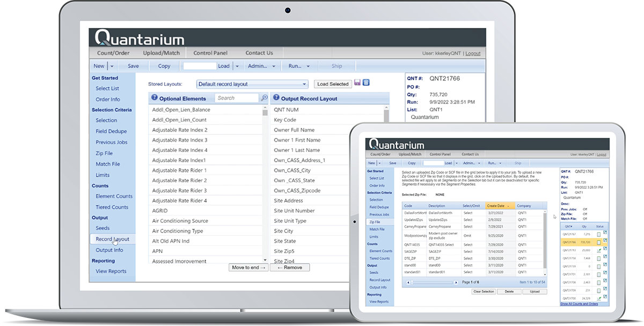Select Field Dedupe in laptop sidebar
This screenshot has width=644, height=326.
point(111,131)
